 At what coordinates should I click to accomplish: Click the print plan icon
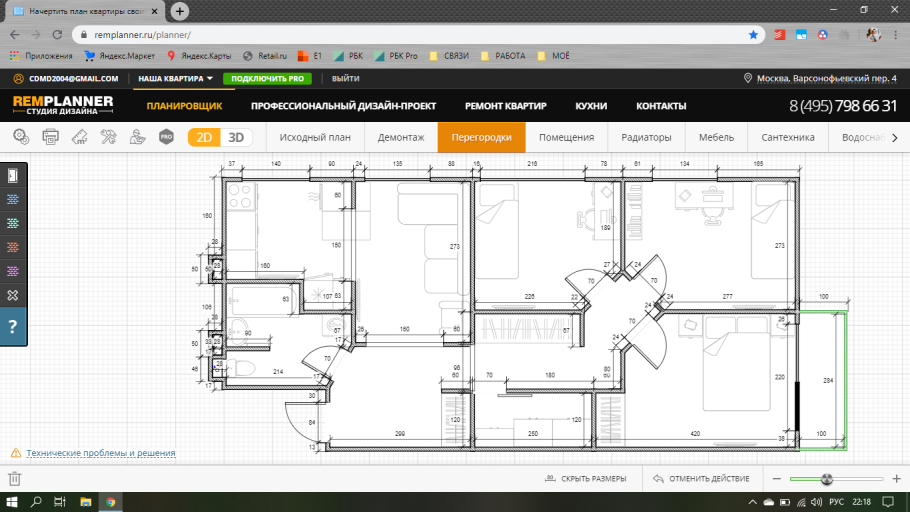[x=50, y=137]
